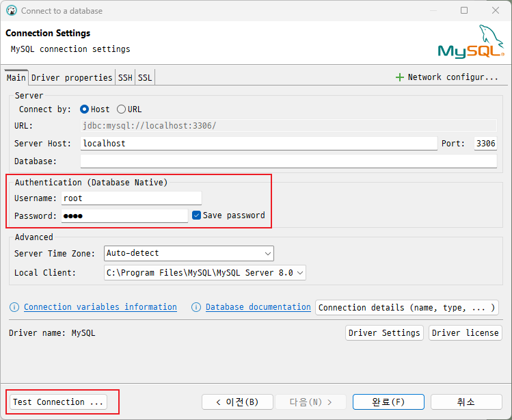
Task: Click the info icon beside Database documentation
Action: (x=196, y=307)
